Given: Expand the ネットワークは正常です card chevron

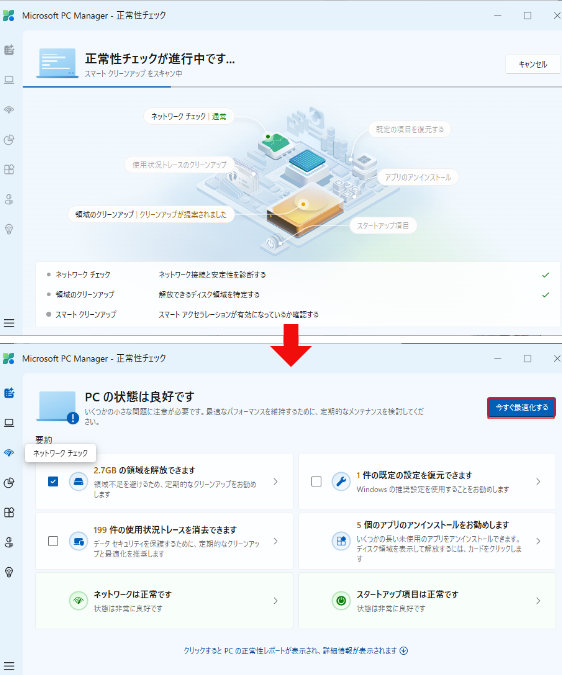Looking at the screenshot, I should pyautogui.click(x=276, y=601).
